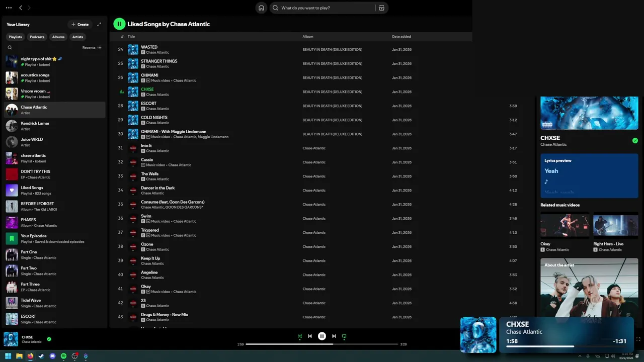Open the three-dots app menu

9,8
